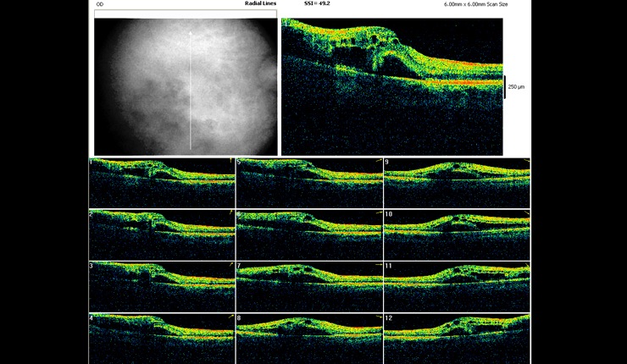Click the OD eye label
The width and height of the screenshot is (627, 364).
pyautogui.click(x=100, y=4)
